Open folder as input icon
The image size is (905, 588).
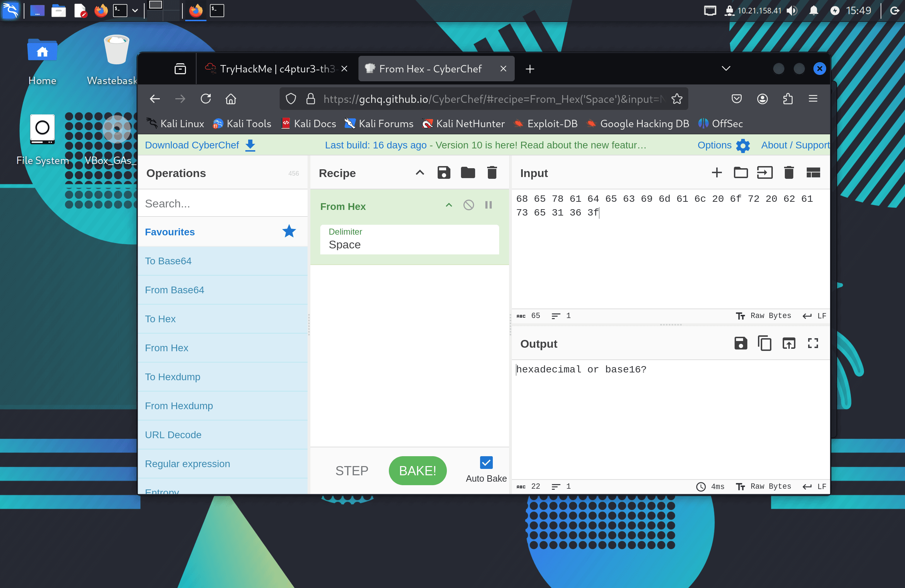741,173
